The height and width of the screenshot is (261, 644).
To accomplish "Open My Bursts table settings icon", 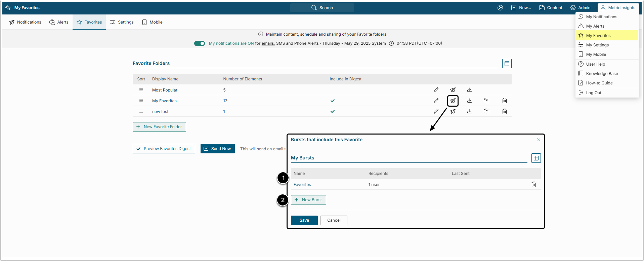I will click(x=536, y=158).
